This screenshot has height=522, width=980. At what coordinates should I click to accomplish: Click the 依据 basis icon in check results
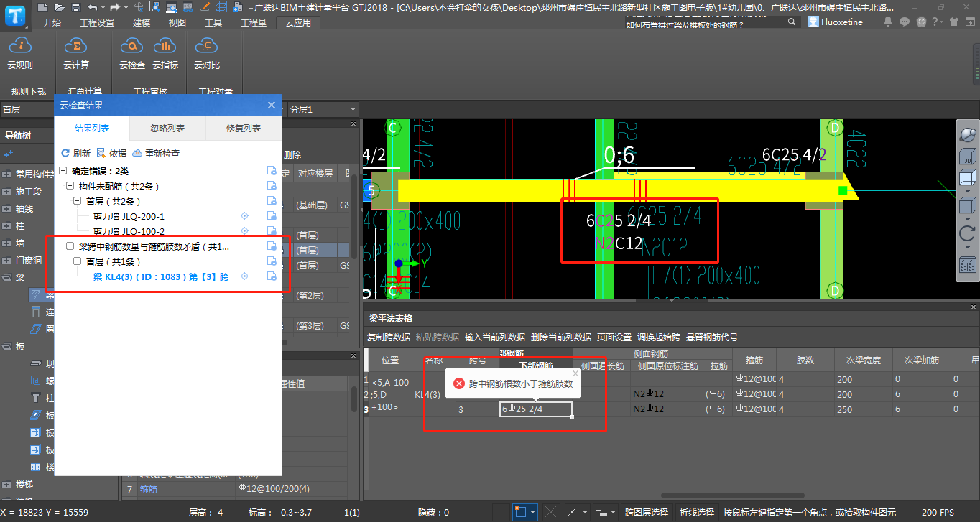click(101, 153)
